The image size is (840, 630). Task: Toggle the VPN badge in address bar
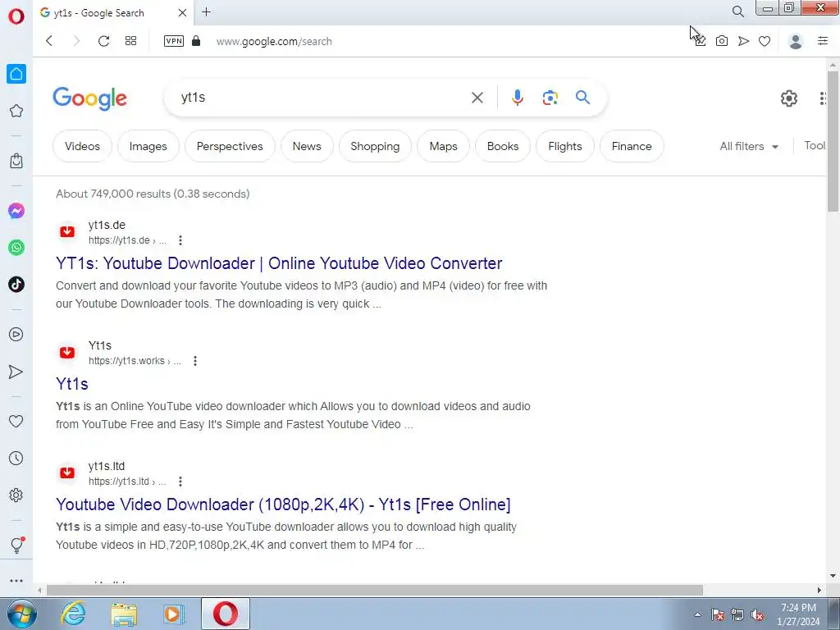(174, 41)
